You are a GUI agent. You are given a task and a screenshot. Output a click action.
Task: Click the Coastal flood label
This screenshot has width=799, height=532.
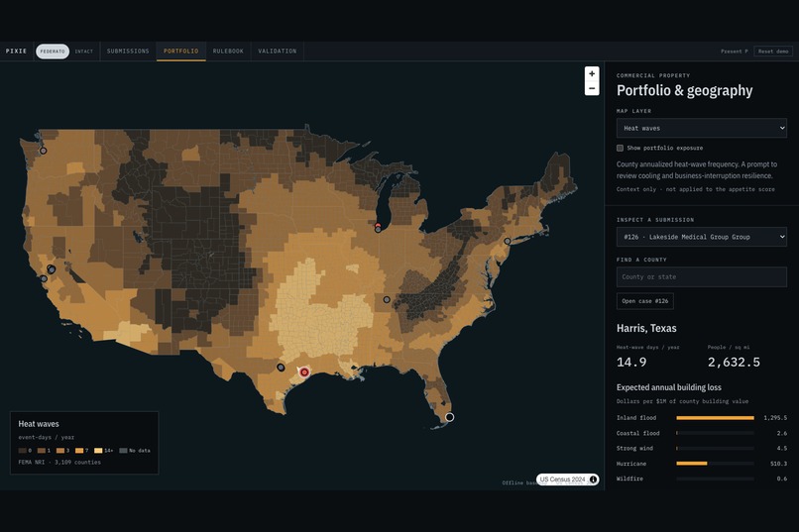(638, 433)
